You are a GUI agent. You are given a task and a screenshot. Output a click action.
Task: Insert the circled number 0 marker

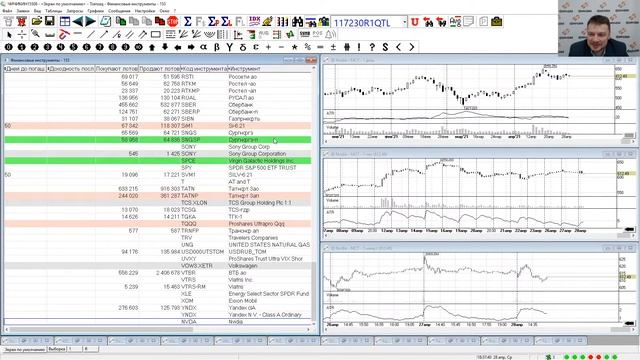(8, 47)
